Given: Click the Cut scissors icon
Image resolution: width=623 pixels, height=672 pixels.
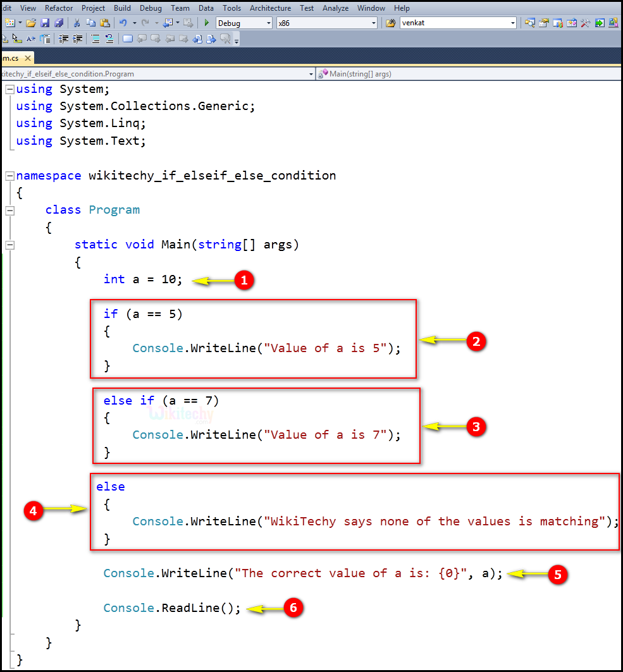Looking at the screenshot, I should [77, 23].
